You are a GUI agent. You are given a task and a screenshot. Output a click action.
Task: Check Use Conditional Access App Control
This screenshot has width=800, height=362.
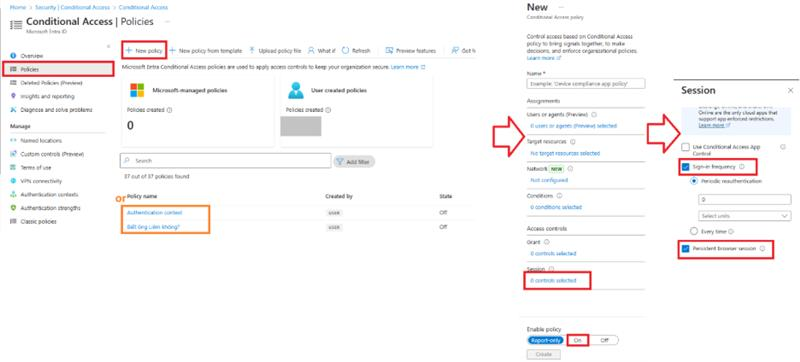[x=686, y=147]
